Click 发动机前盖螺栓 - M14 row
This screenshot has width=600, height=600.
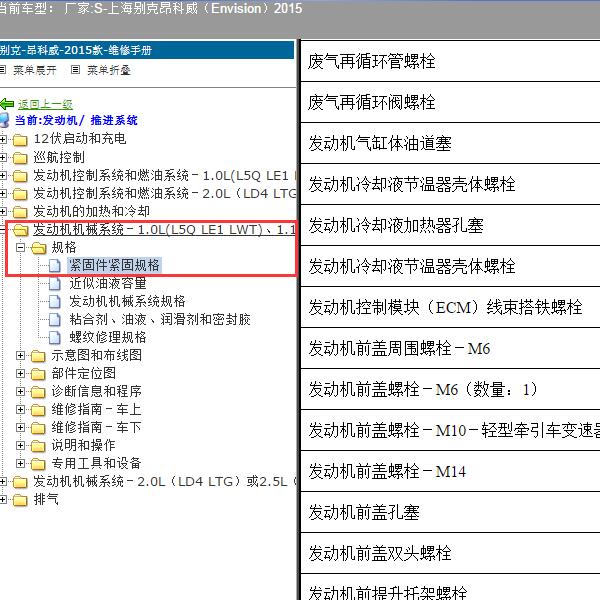click(450, 471)
